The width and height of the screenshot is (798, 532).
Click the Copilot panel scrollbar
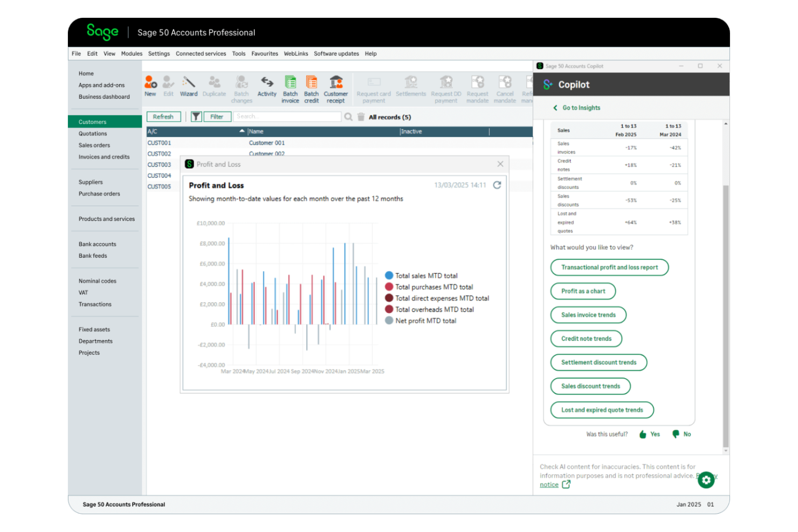click(x=726, y=315)
